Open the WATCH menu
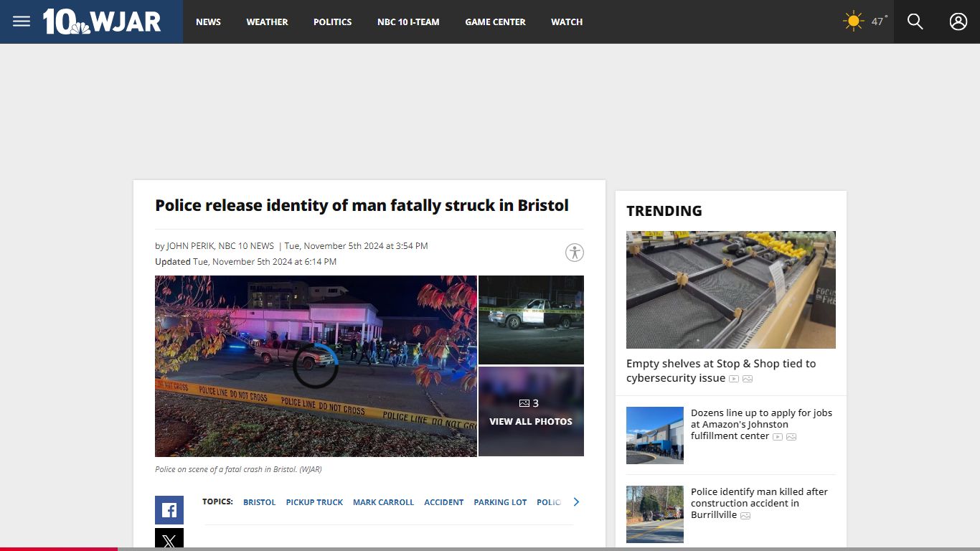This screenshot has width=980, height=551. [x=567, y=22]
